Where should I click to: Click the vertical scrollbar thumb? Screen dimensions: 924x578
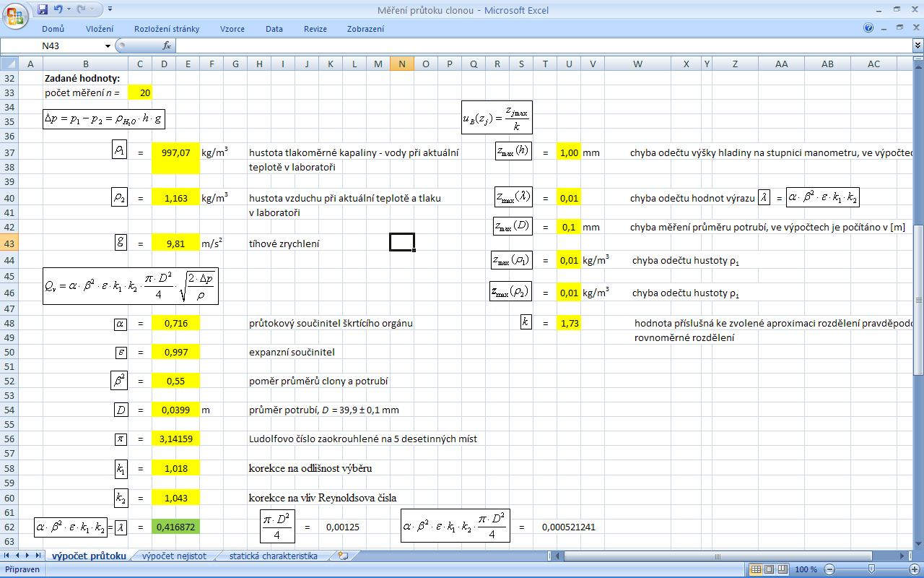point(918,300)
